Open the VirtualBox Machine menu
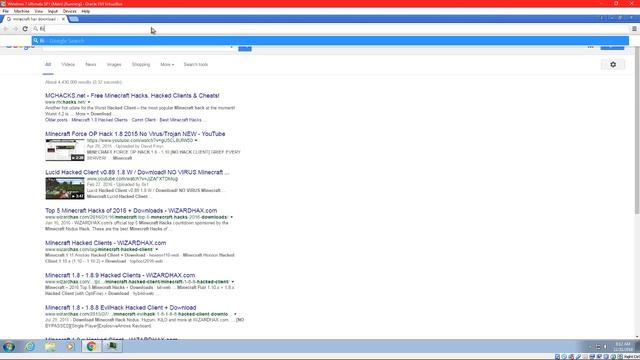The image size is (640, 360). click(22, 11)
